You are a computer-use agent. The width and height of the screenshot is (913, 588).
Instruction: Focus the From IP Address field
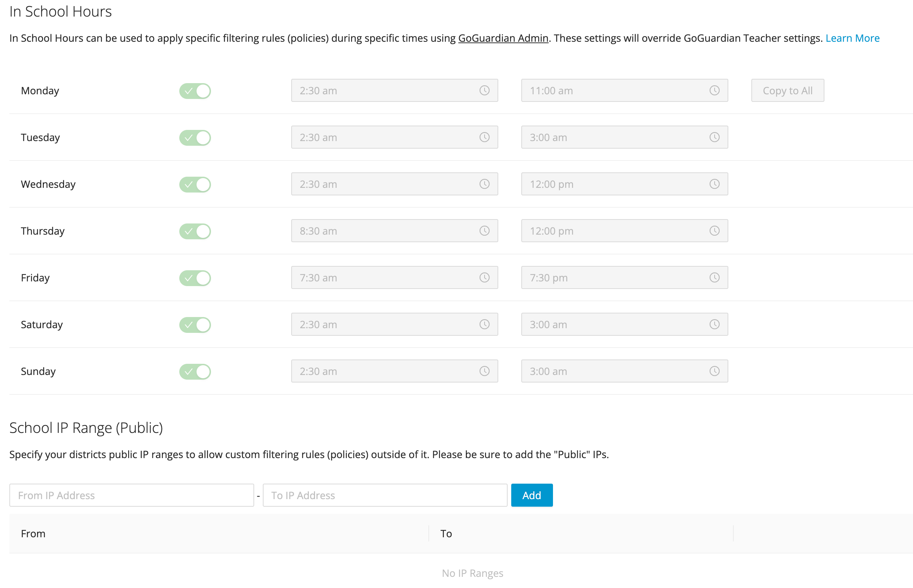(131, 495)
